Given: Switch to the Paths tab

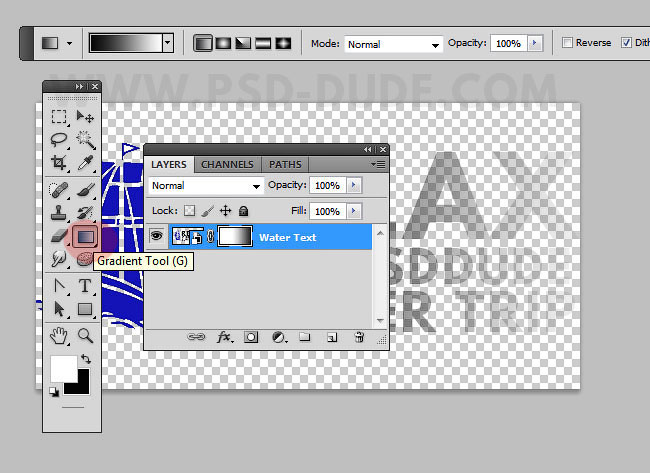Looking at the screenshot, I should (x=285, y=165).
